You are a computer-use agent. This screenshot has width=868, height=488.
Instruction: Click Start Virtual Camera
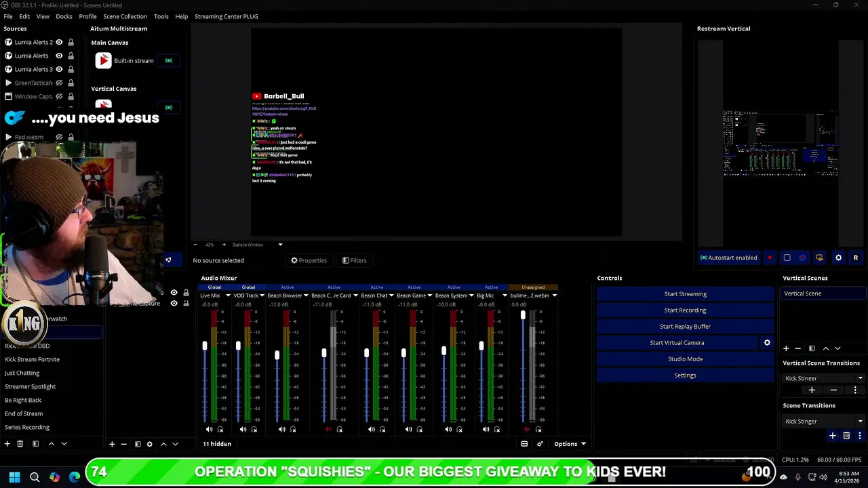(x=677, y=343)
